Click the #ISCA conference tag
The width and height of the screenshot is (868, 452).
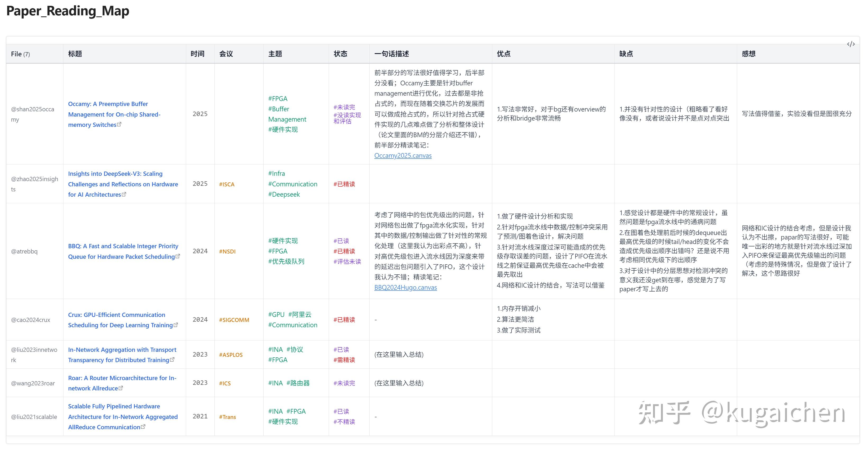(x=226, y=184)
